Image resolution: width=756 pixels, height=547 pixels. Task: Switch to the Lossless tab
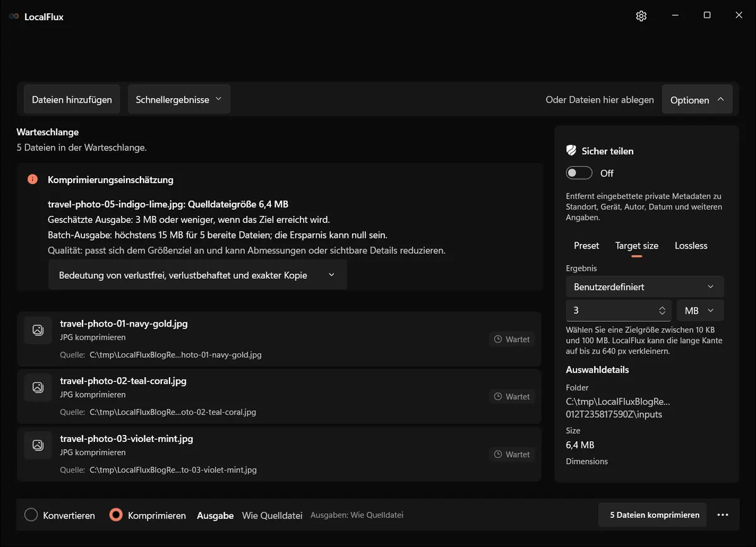tap(691, 245)
